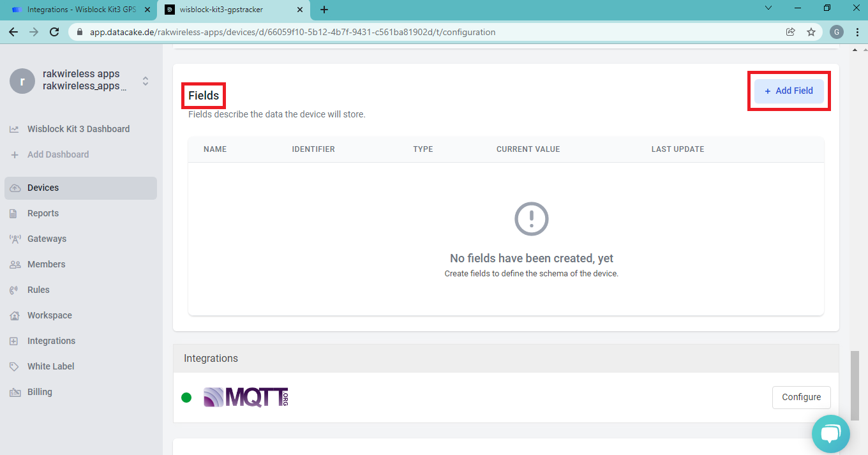Bookmark page with the star icon

click(811, 32)
